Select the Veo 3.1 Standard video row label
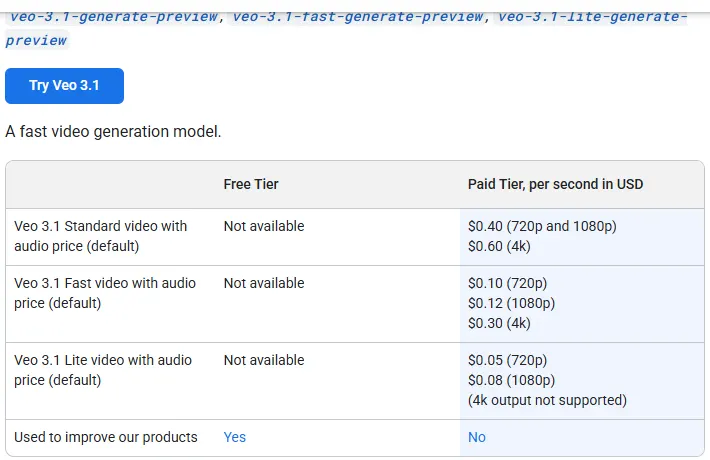 [x=101, y=236]
